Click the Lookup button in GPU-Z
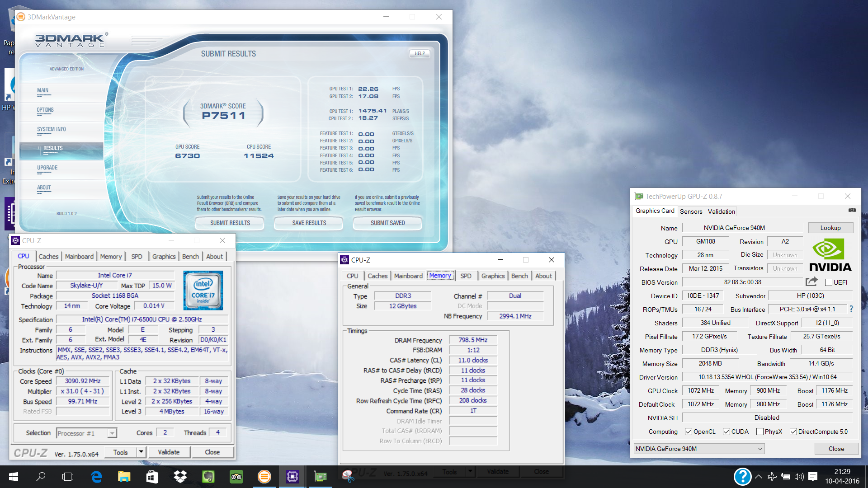The image size is (868, 488). [x=830, y=228]
